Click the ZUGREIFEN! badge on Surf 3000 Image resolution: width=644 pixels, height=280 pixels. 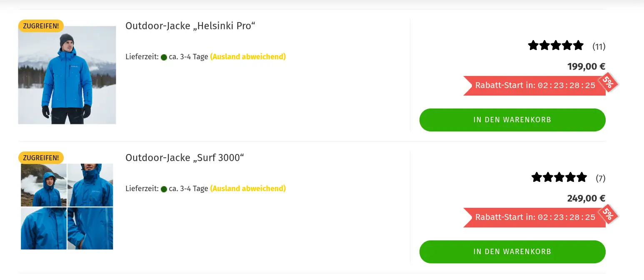click(41, 158)
